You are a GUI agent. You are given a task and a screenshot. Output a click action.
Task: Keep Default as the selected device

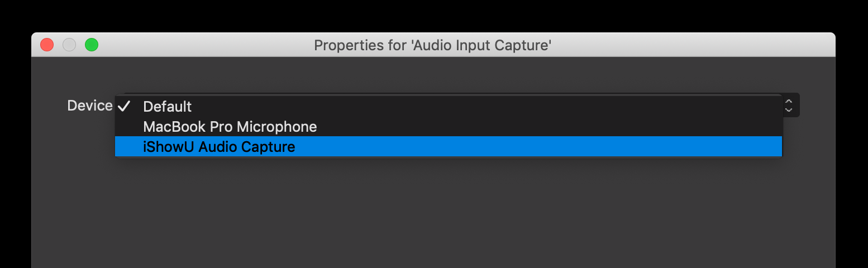pos(167,107)
